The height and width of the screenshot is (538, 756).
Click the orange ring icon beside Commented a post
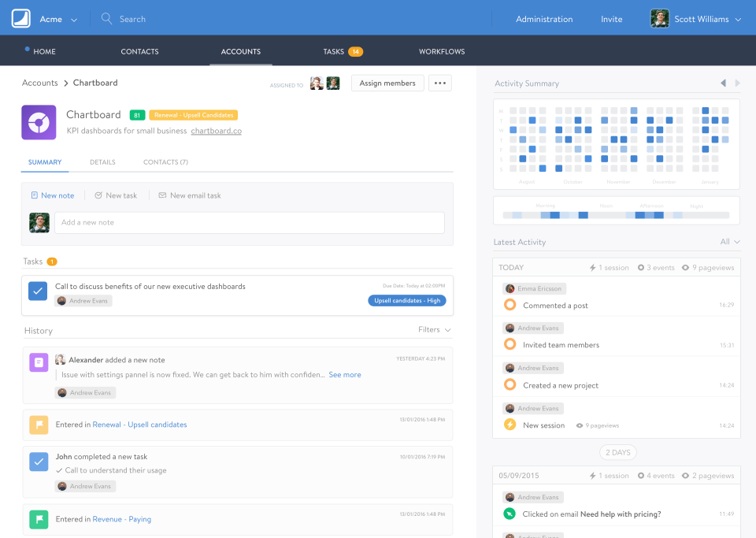(x=510, y=305)
